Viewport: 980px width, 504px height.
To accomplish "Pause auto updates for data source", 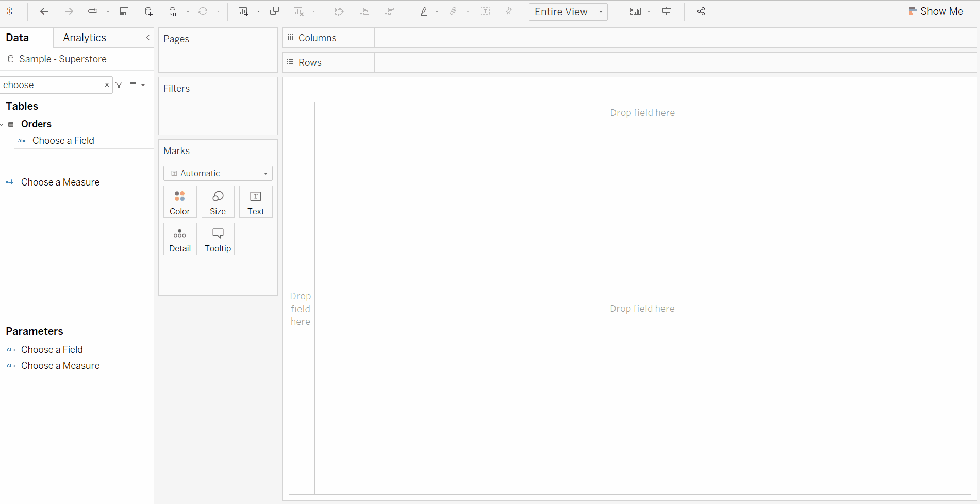I will pos(173,11).
